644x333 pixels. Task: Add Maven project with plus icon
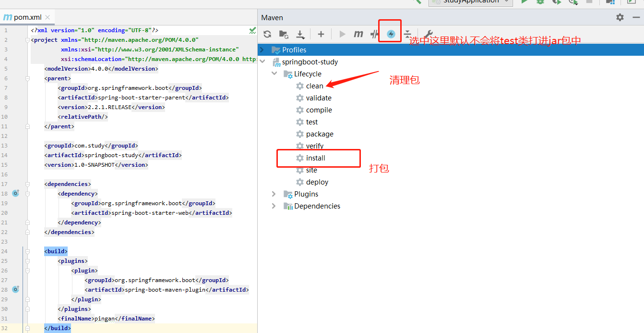(x=321, y=34)
